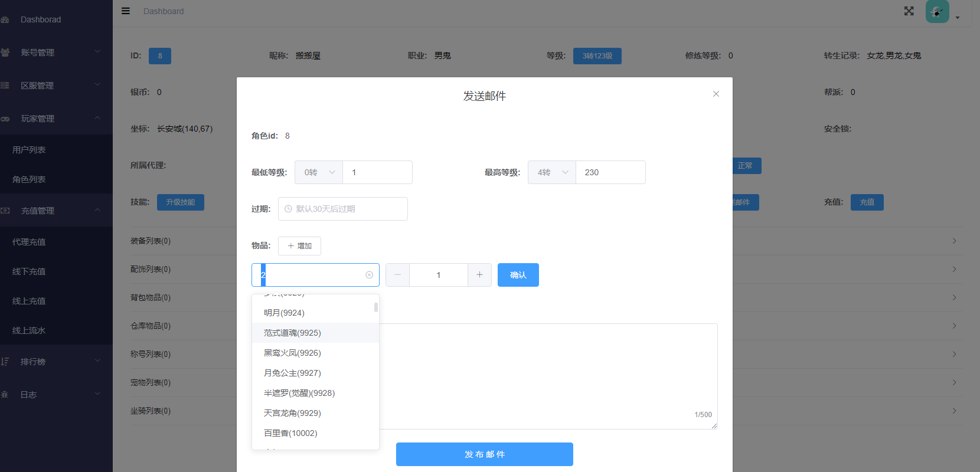Select 黑鸾火凤(9926) from the list
Screen dimensions: 980x472
tap(292, 353)
